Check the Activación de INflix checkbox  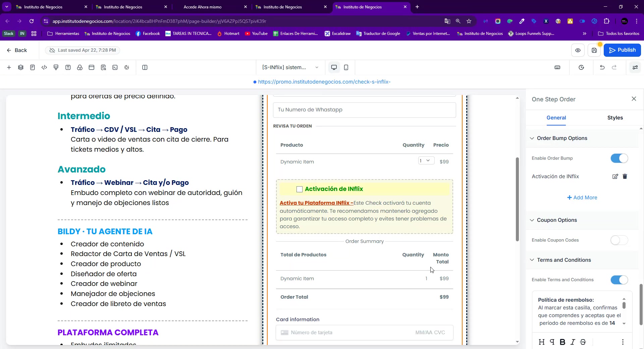300,189
